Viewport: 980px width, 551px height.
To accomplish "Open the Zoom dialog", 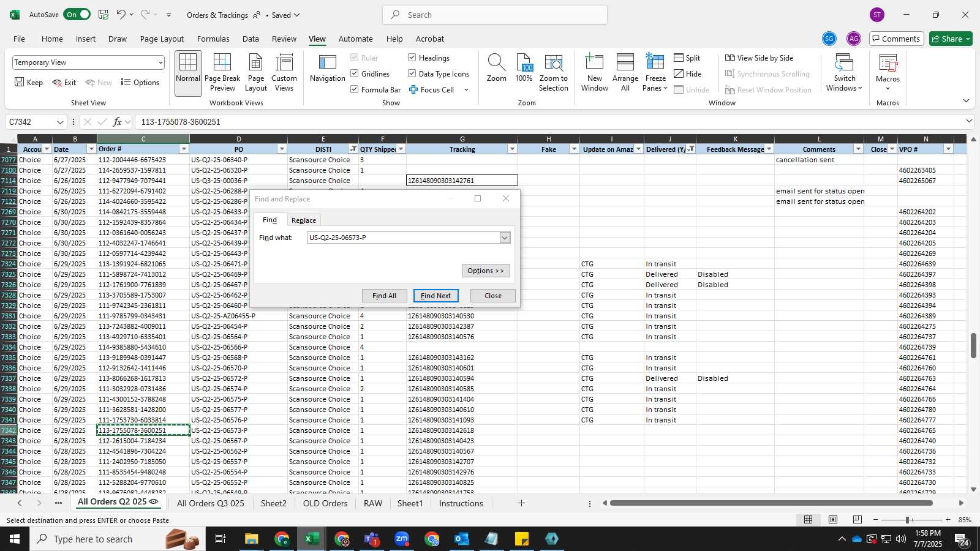I will pos(496,69).
